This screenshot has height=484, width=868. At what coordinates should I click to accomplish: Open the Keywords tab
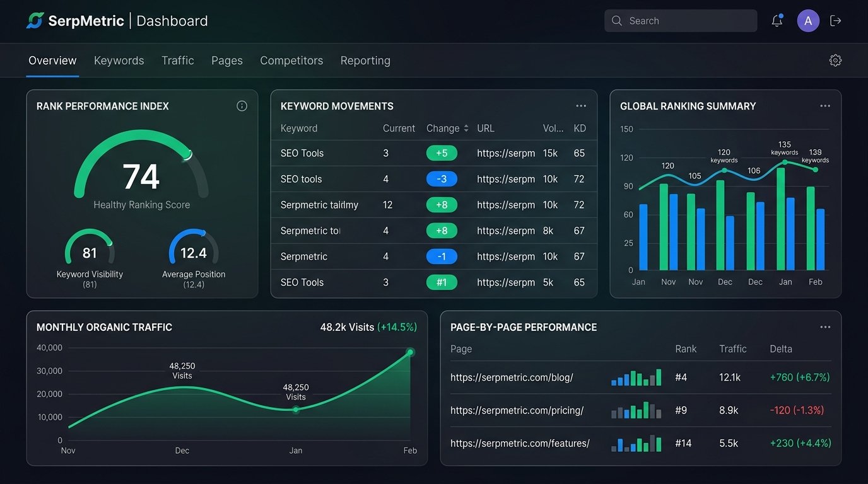[x=119, y=60]
